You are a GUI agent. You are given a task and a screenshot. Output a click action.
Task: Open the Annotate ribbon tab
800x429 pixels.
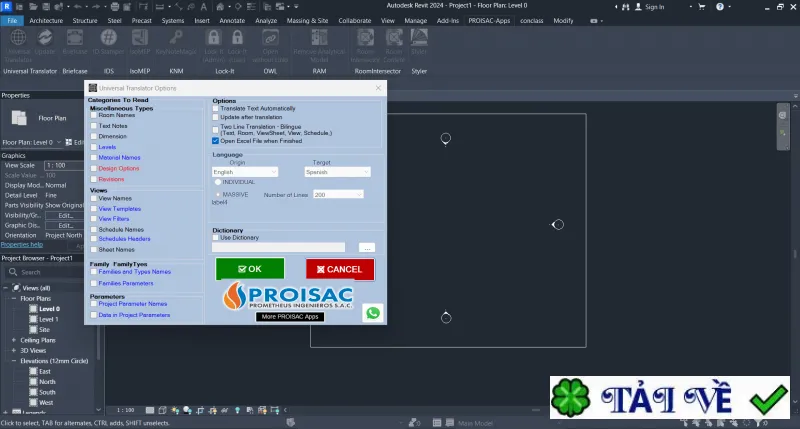(232, 20)
